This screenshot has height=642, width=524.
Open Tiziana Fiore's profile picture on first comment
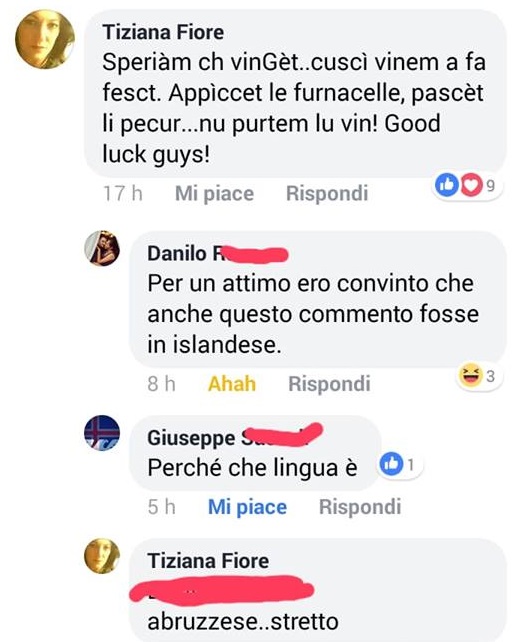(x=45, y=39)
